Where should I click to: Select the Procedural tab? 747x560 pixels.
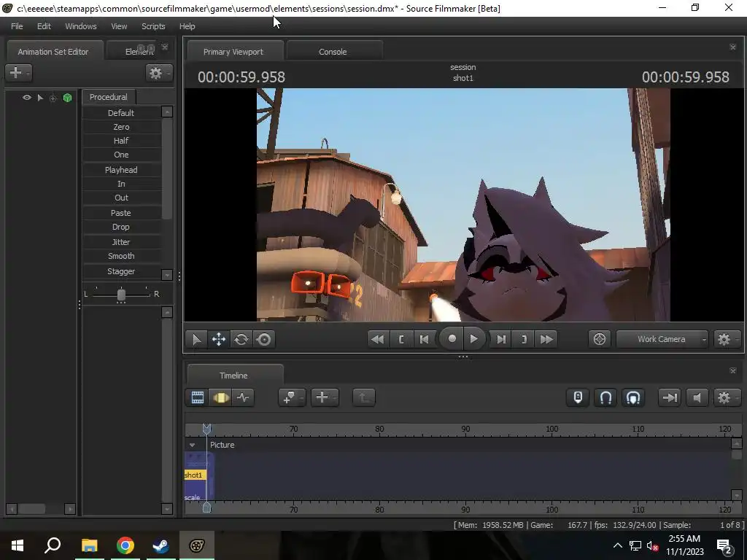(x=109, y=97)
